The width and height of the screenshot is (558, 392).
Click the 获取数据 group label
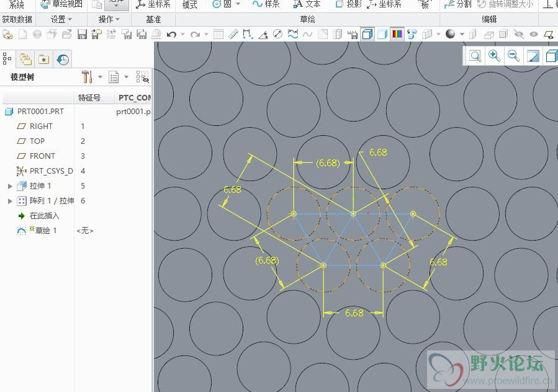pyautogui.click(x=17, y=19)
